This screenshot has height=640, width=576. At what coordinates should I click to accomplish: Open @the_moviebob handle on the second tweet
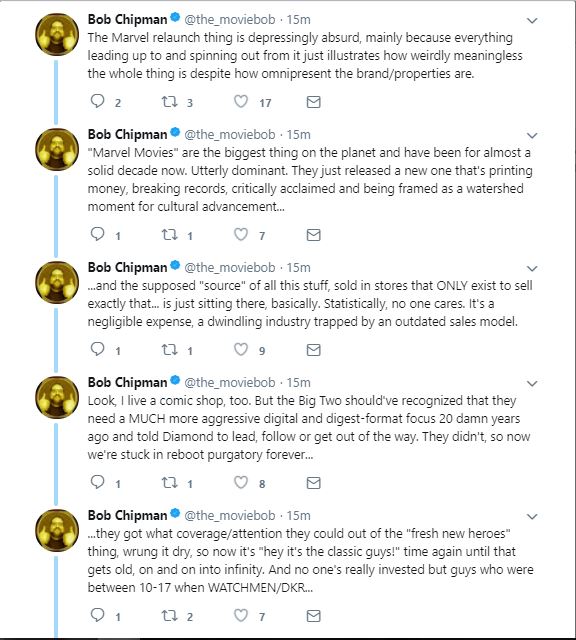[230, 134]
